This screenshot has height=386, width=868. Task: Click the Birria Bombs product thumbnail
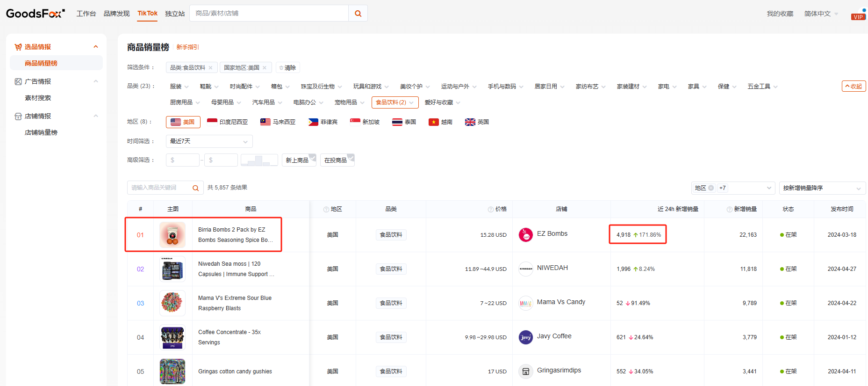172,235
